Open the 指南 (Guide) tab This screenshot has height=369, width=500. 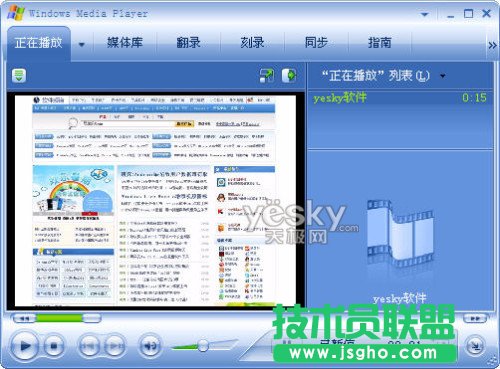pos(379,43)
